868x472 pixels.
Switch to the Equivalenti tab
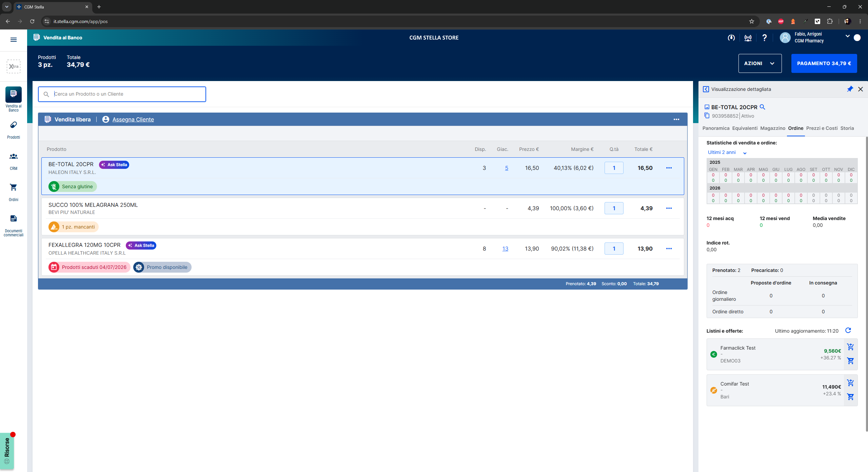(745, 128)
